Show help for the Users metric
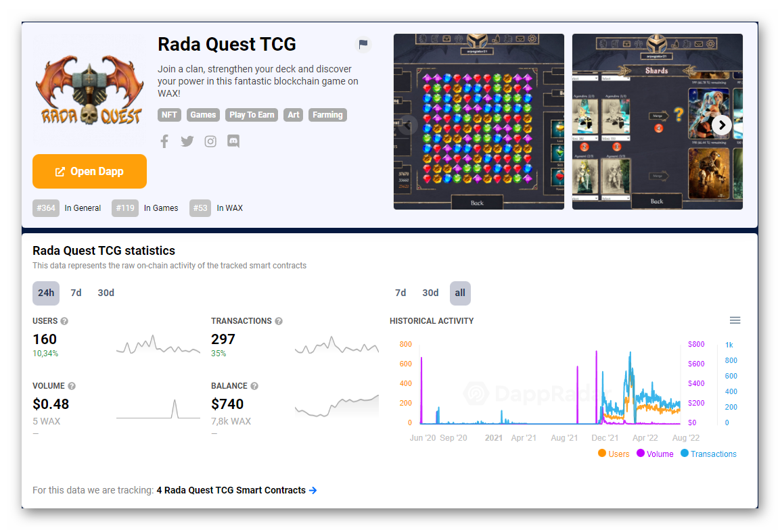Screen dimensions: 780x532 (x=64, y=321)
